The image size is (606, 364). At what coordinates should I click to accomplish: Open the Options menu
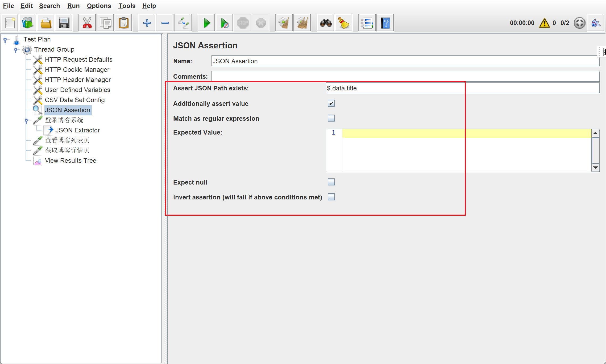click(x=99, y=6)
